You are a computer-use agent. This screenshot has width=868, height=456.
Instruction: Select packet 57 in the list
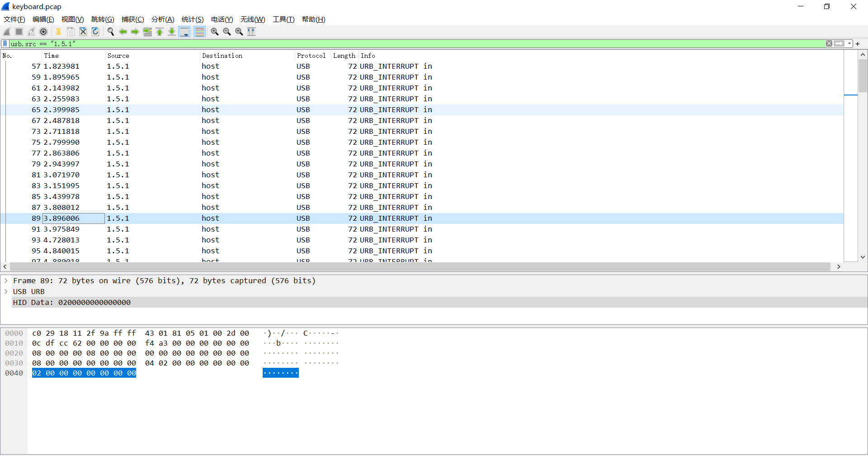[x=181, y=66]
